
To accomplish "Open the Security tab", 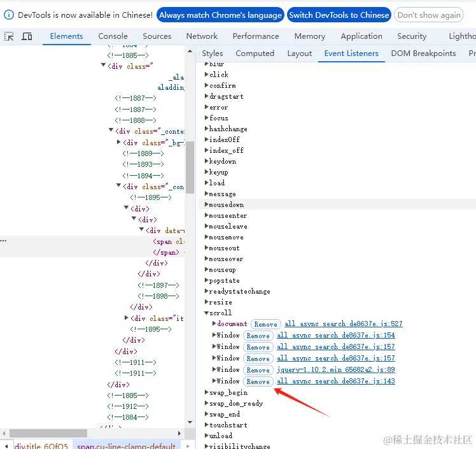I will click(412, 36).
